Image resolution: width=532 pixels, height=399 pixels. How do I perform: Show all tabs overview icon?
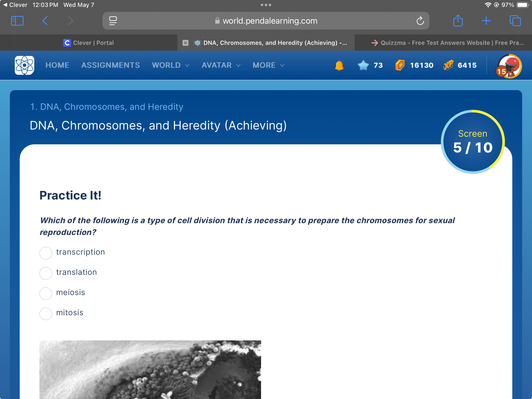point(515,21)
